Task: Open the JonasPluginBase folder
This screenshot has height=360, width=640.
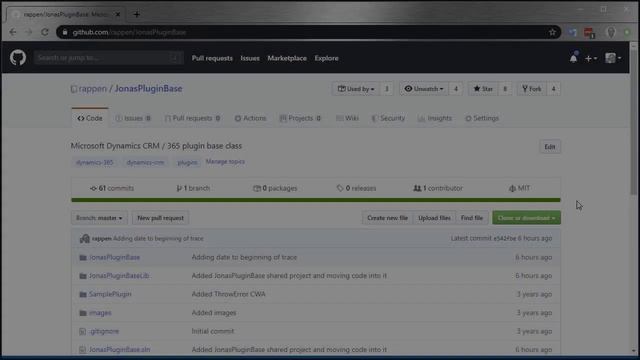Action: (114, 258)
